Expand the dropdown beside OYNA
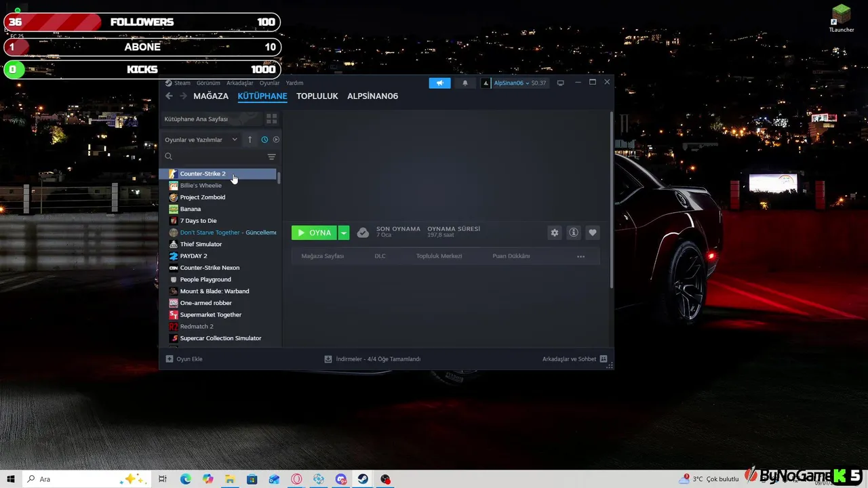The height and width of the screenshot is (488, 868). 344,232
